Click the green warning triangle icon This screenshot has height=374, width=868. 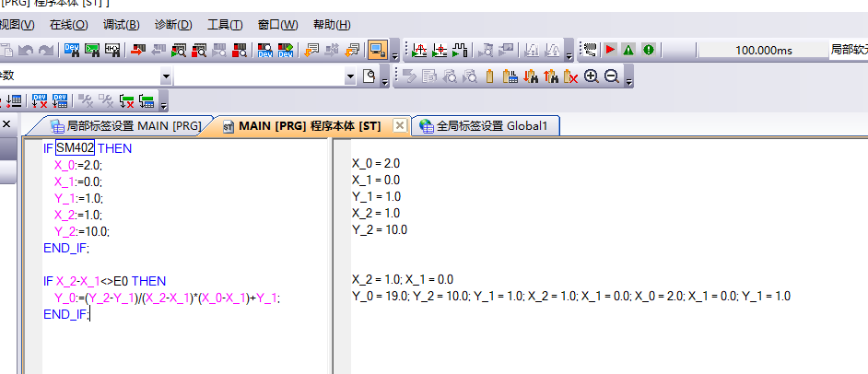[x=628, y=50]
